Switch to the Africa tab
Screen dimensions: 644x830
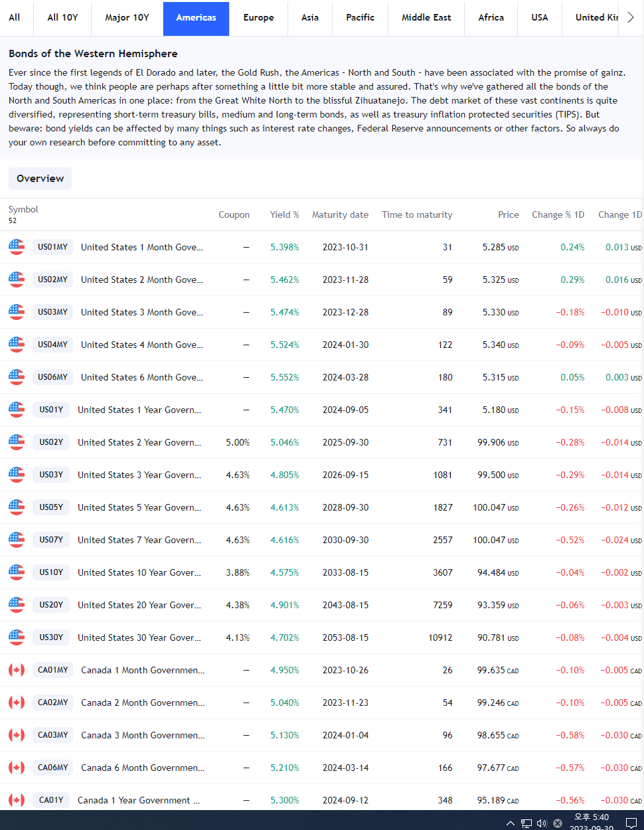491,18
